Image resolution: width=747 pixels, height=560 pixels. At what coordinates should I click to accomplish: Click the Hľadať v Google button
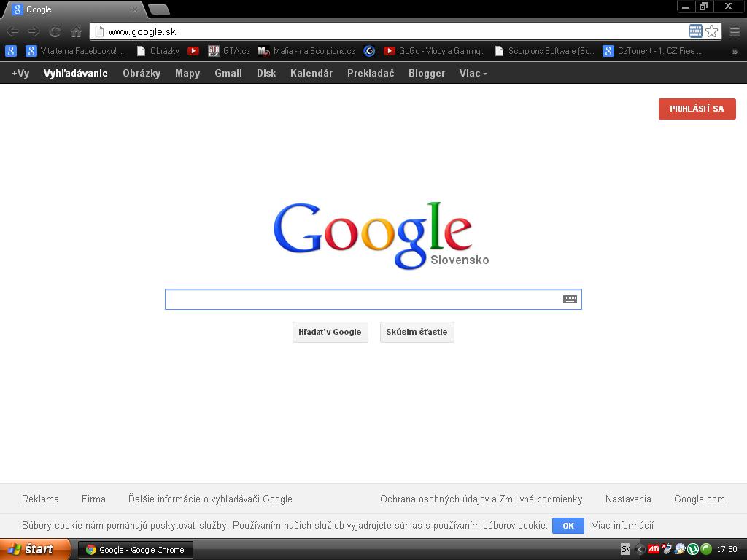330,332
